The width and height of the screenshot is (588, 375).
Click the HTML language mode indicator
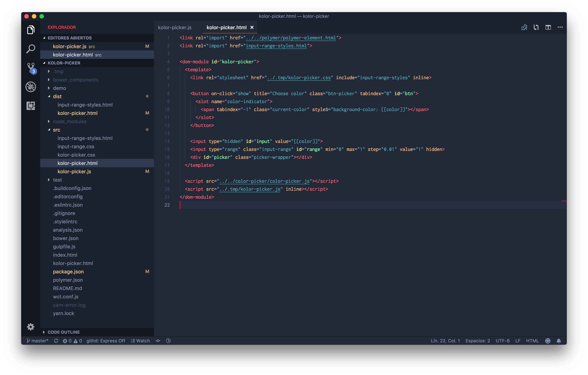(x=532, y=341)
